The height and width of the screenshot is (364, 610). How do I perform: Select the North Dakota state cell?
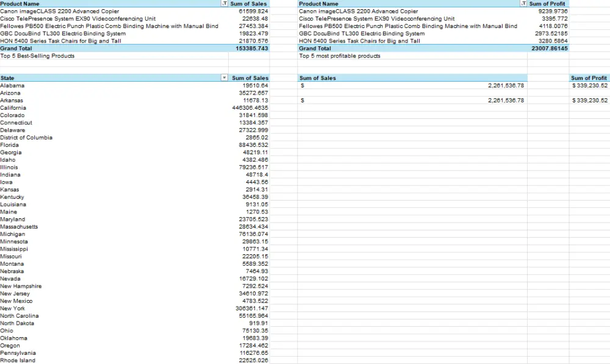coord(17,323)
